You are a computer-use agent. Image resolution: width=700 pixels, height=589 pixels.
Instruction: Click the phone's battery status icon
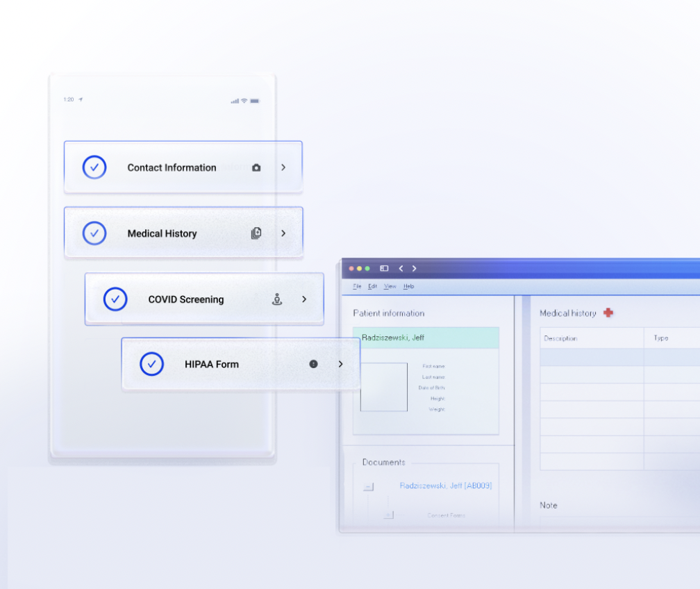pos(255,101)
